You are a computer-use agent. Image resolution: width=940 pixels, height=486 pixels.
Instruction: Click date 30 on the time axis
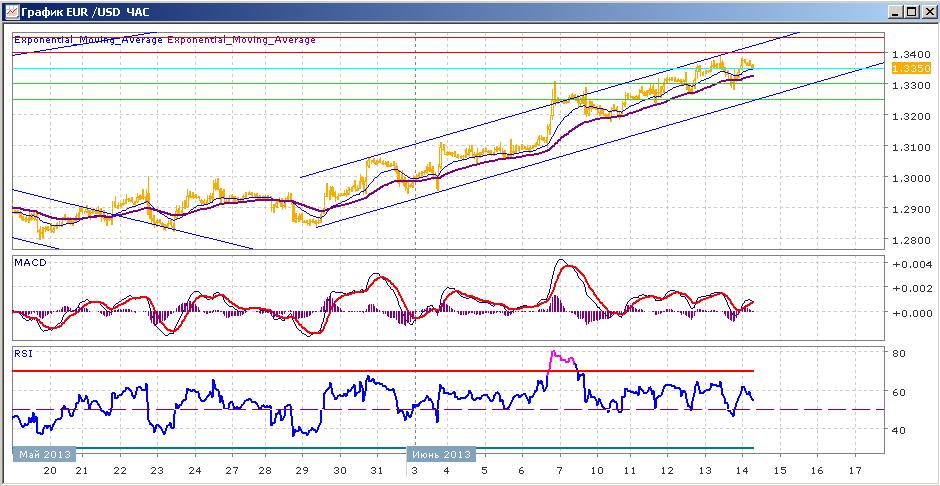340,470
